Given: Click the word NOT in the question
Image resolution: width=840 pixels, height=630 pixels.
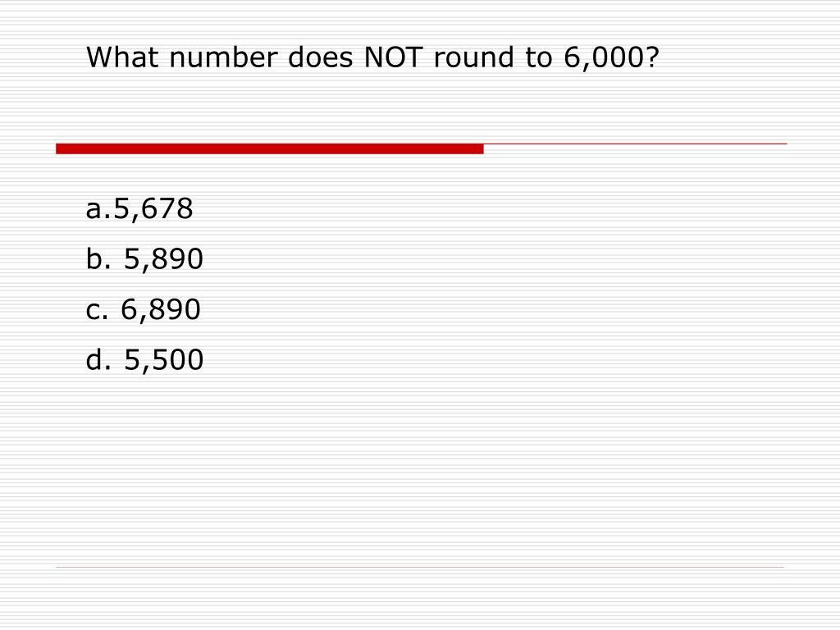Looking at the screenshot, I should (394, 57).
